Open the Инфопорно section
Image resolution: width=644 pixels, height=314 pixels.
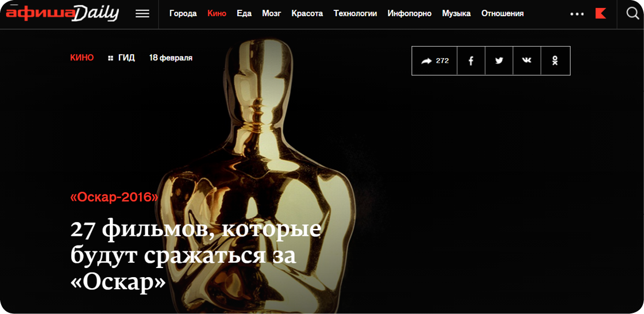(409, 13)
